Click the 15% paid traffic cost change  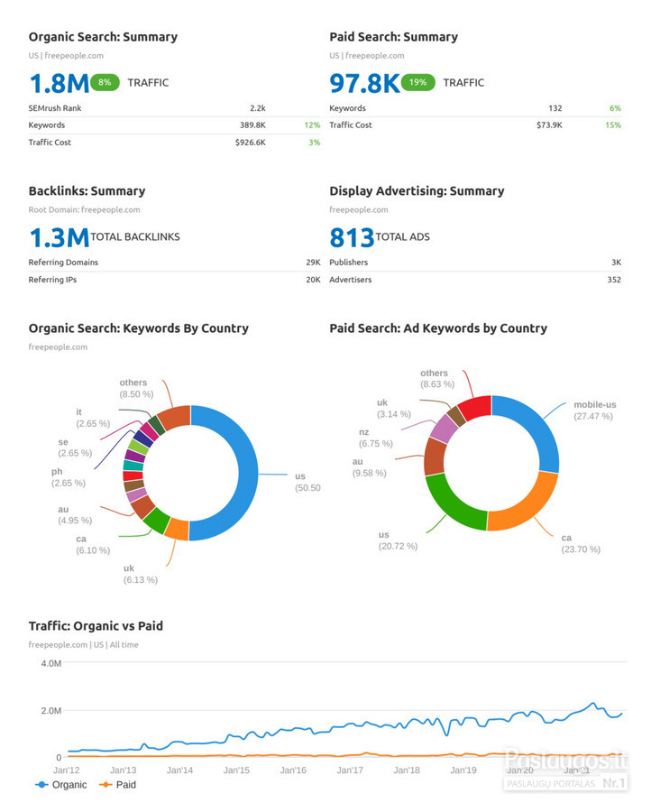(x=613, y=125)
